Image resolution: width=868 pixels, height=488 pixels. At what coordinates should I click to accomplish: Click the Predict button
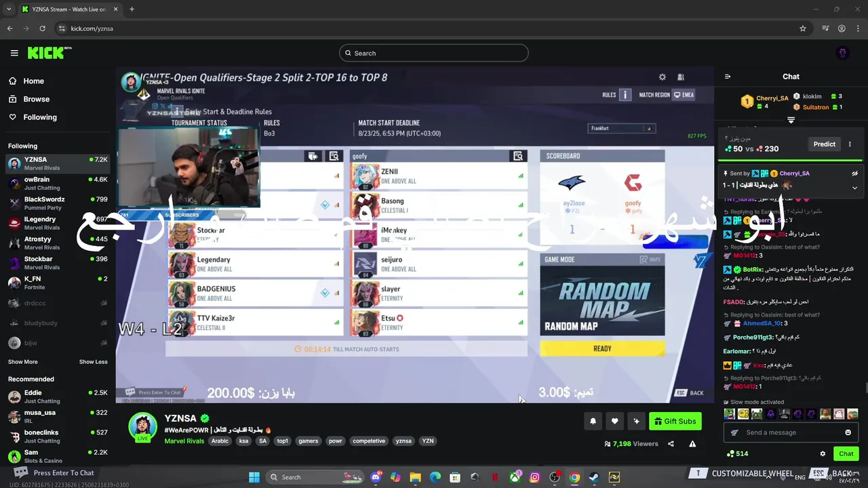coord(824,144)
